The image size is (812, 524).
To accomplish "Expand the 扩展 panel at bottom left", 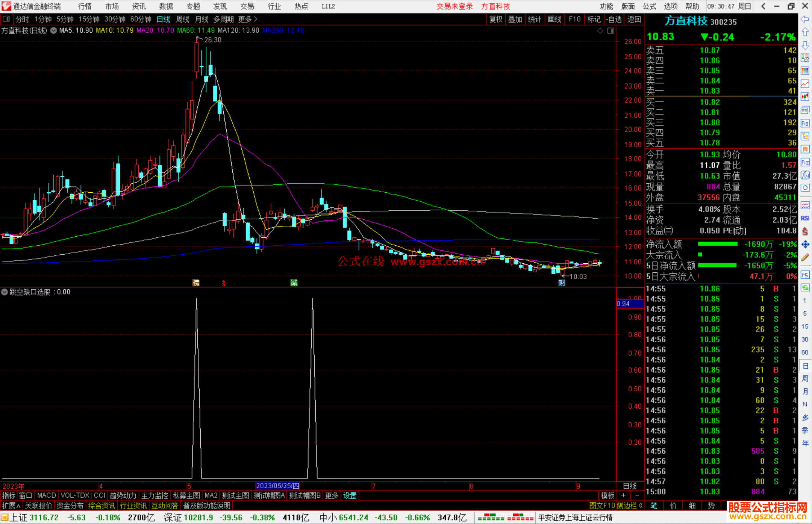I will (11, 506).
